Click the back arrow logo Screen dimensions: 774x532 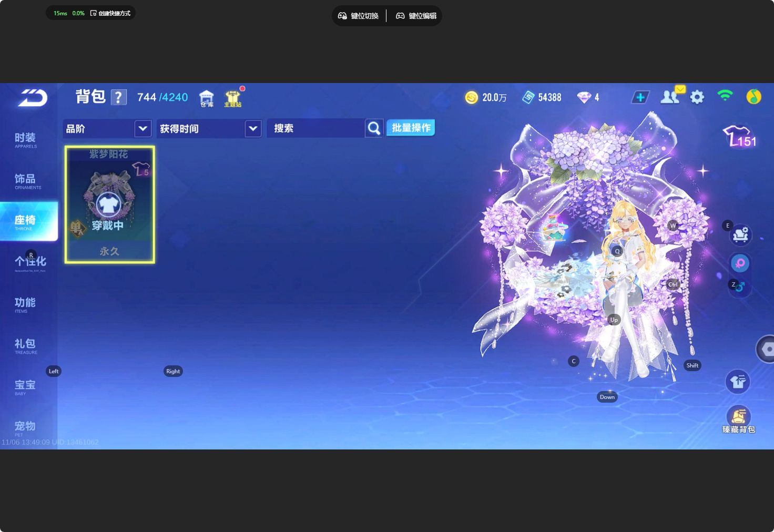33,98
